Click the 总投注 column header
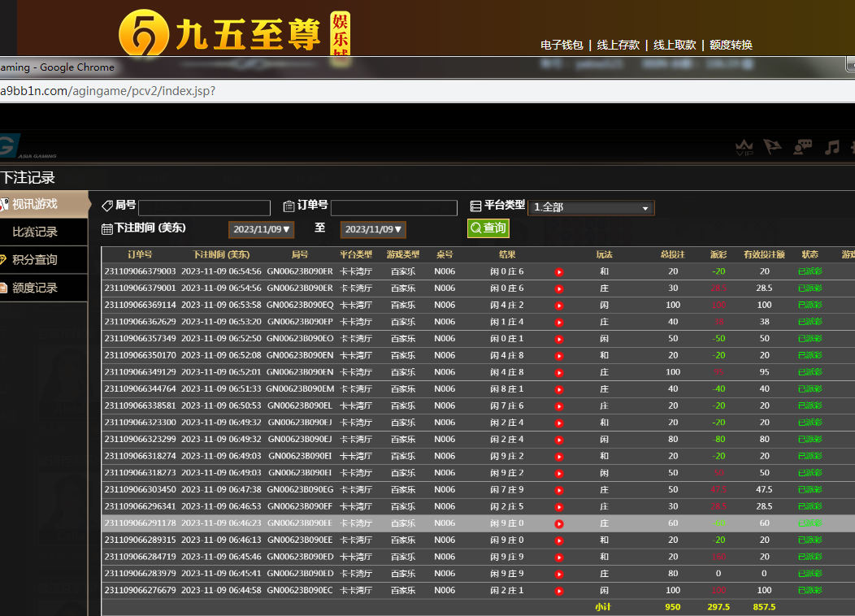Screen dimensions: 855x616 [672, 254]
